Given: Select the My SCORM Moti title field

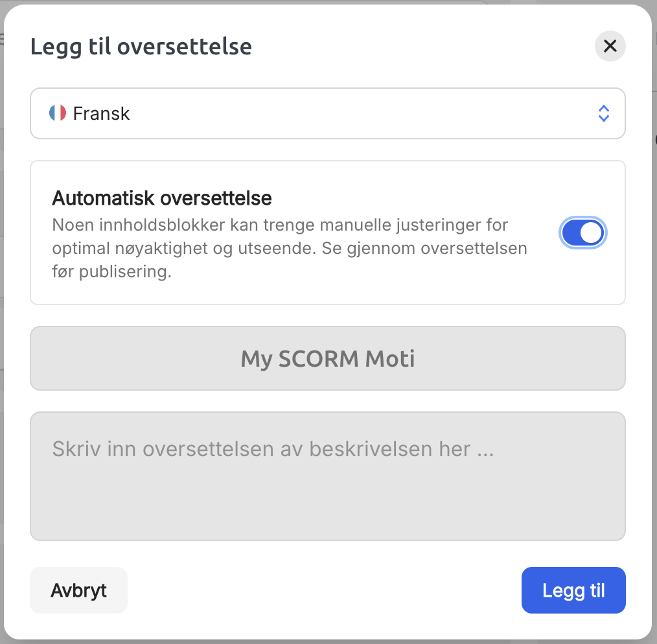Looking at the screenshot, I should click(x=328, y=358).
